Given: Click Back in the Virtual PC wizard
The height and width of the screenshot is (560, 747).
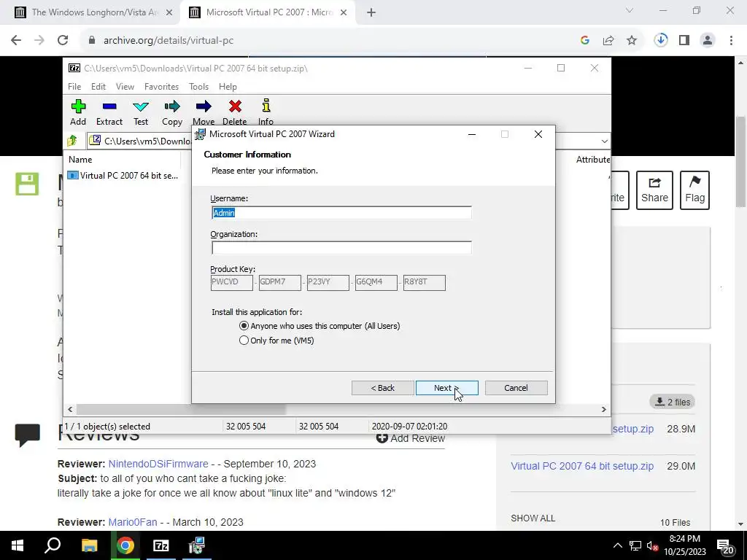Looking at the screenshot, I should pos(382,388).
